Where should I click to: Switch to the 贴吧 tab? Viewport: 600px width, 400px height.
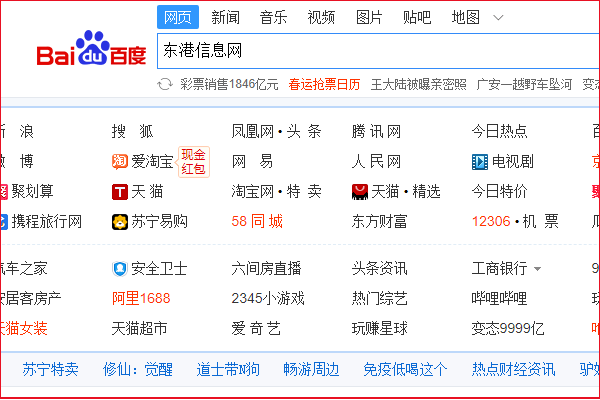click(x=417, y=18)
